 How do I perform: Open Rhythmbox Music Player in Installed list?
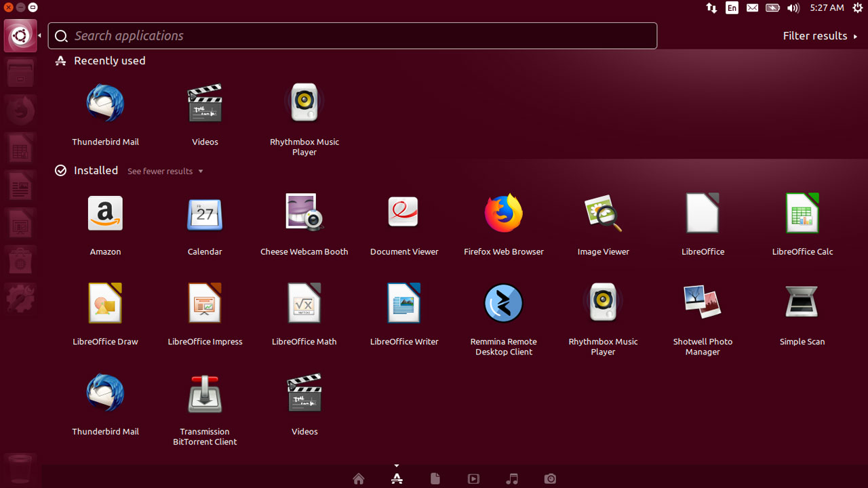click(603, 303)
